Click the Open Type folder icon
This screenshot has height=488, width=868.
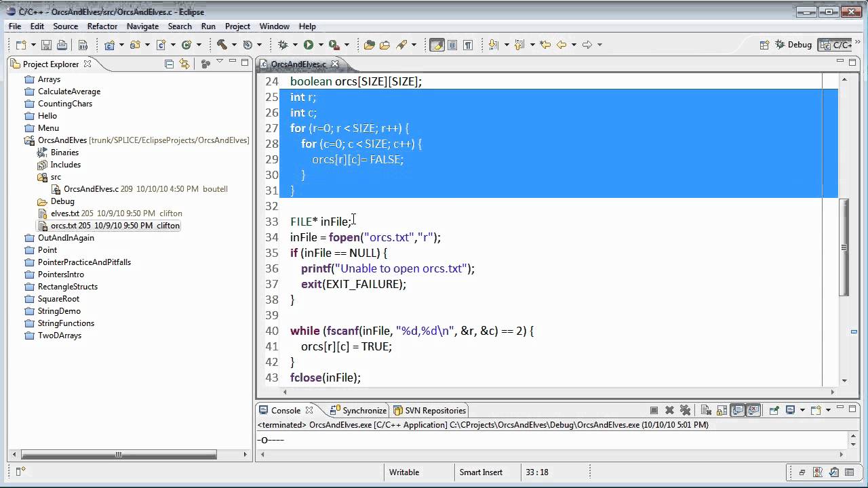coord(370,45)
